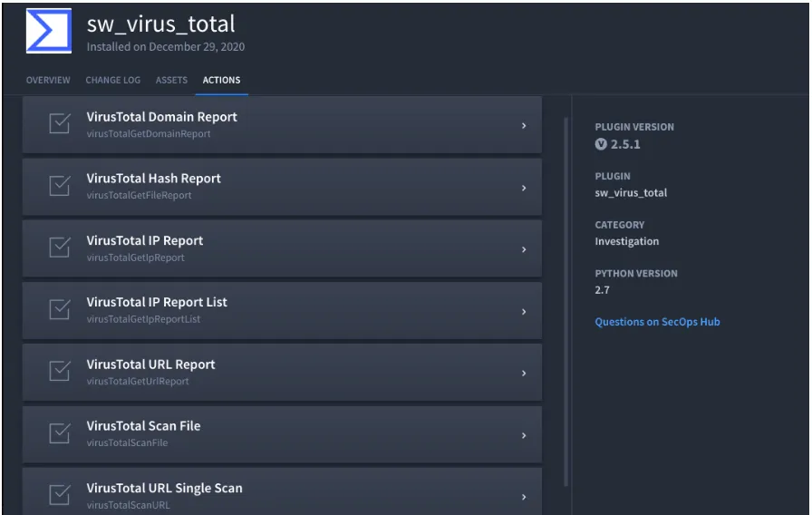Click the VirusTotal URL Report task icon
The image size is (812, 515).
point(60,371)
